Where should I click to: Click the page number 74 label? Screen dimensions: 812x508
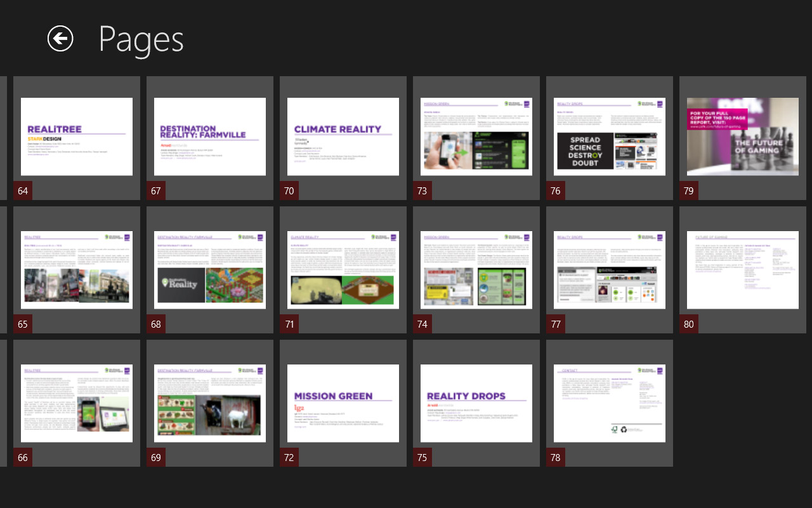coord(422,324)
